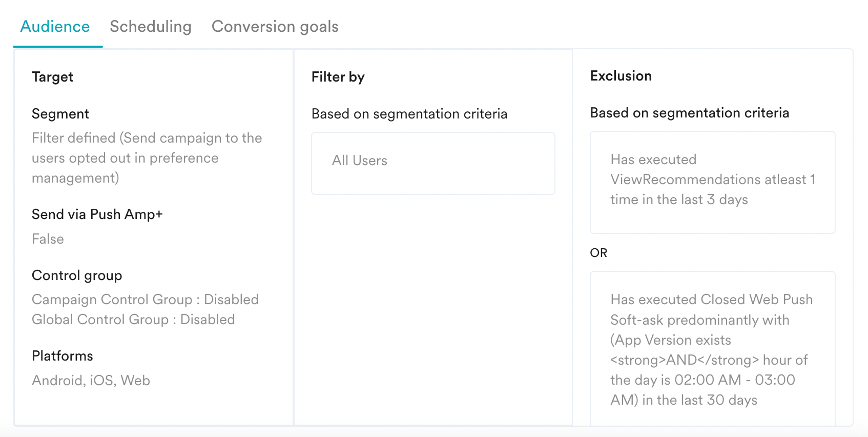Screen dimensions: 868x437
Task: Click the Platforms label
Action: click(63, 356)
